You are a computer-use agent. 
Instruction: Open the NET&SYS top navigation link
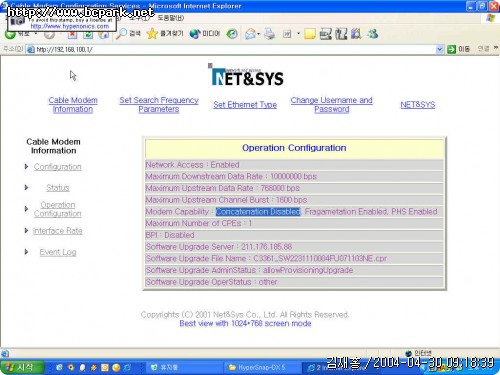[x=418, y=105]
